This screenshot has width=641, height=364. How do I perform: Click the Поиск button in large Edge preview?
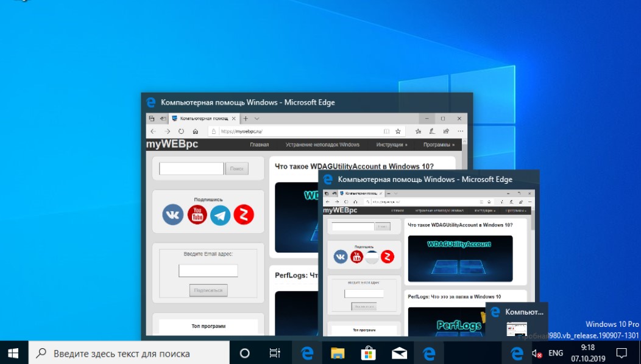click(x=236, y=169)
